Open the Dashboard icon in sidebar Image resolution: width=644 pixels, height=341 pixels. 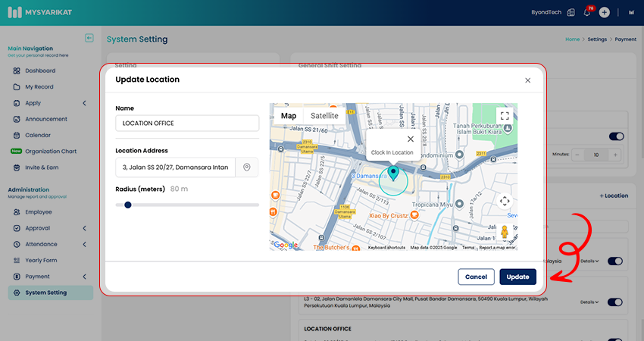point(17,70)
